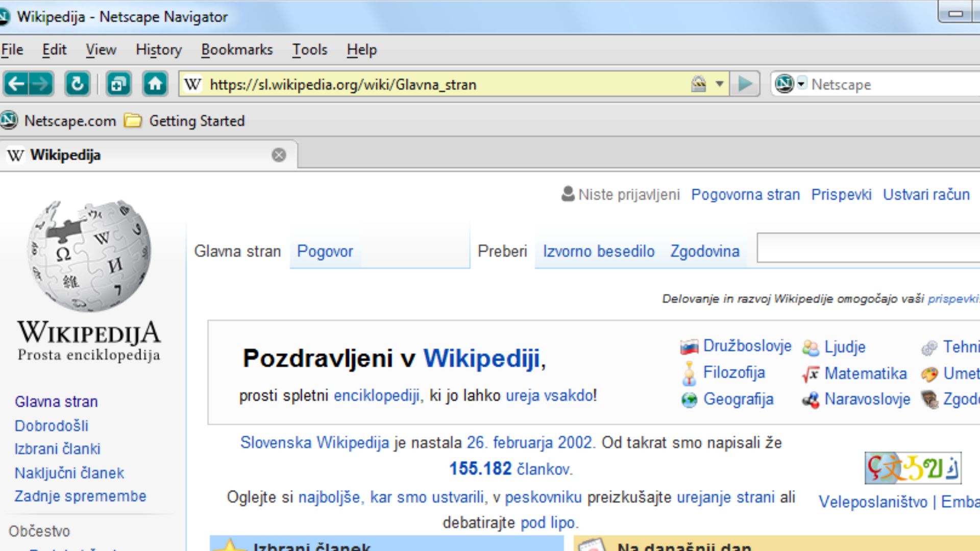The width and height of the screenshot is (980, 551).
Task: Close the Wikipedija browser tab
Action: click(278, 155)
